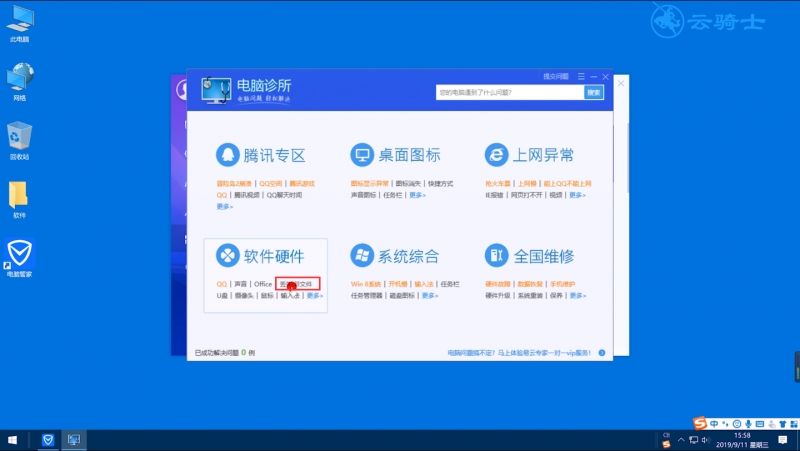This screenshot has width=800, height=451.
Task: Open the 桌面图标 monitor icon
Action: 362,155
